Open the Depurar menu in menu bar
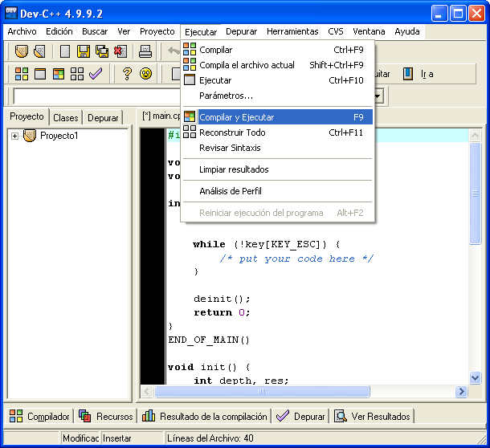This screenshot has width=490, height=448. pos(241,31)
